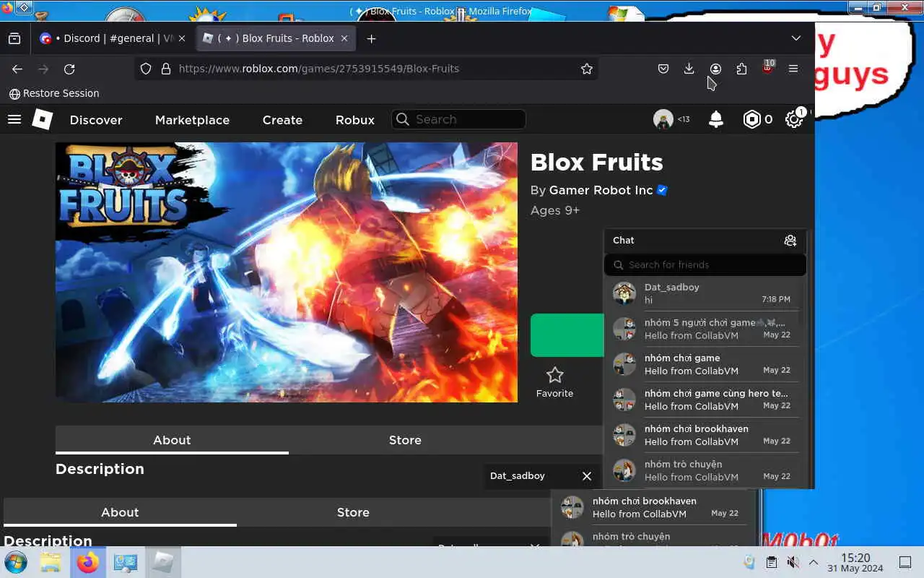Open profile via the Roblox avatar picture
The width and height of the screenshot is (924, 578).
click(x=663, y=119)
